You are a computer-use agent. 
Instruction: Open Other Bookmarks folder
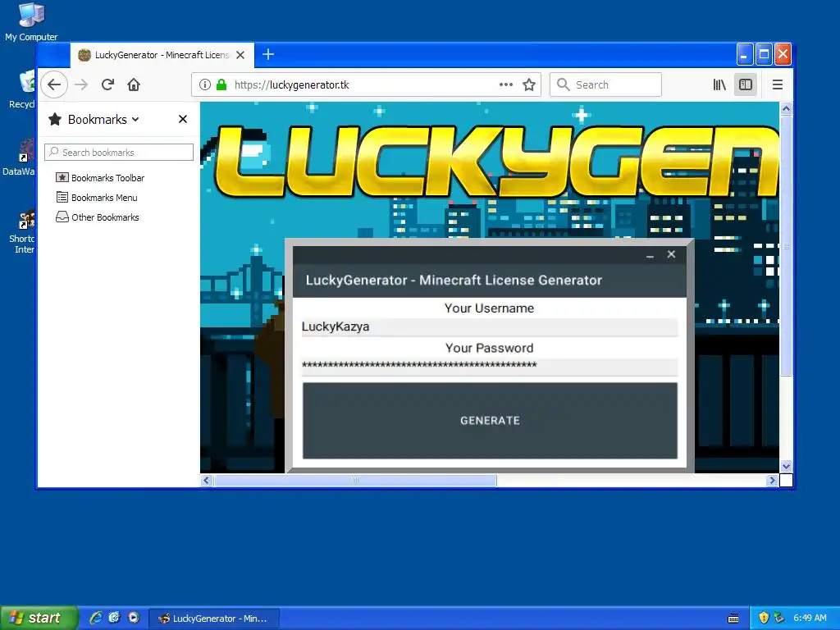coord(98,217)
